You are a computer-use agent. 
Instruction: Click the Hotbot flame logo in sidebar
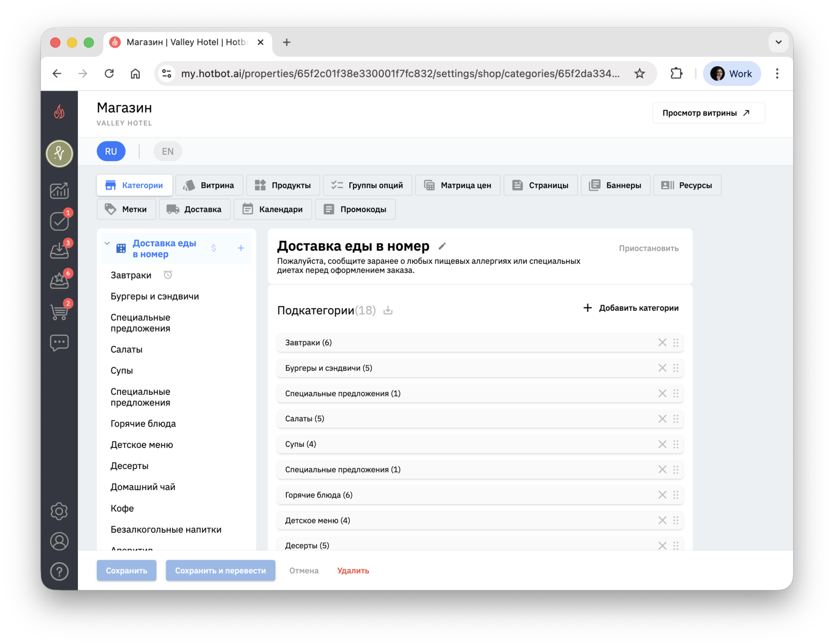tap(59, 112)
